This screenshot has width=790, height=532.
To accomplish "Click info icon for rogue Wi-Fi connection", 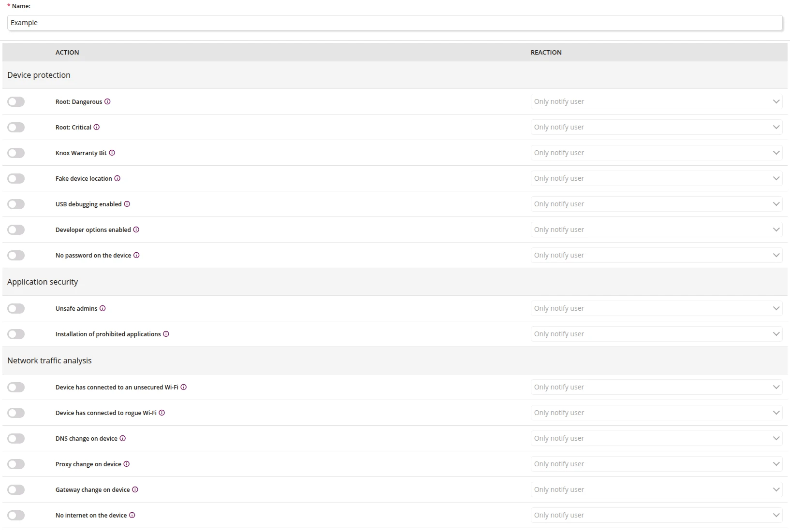I will 162,413.
